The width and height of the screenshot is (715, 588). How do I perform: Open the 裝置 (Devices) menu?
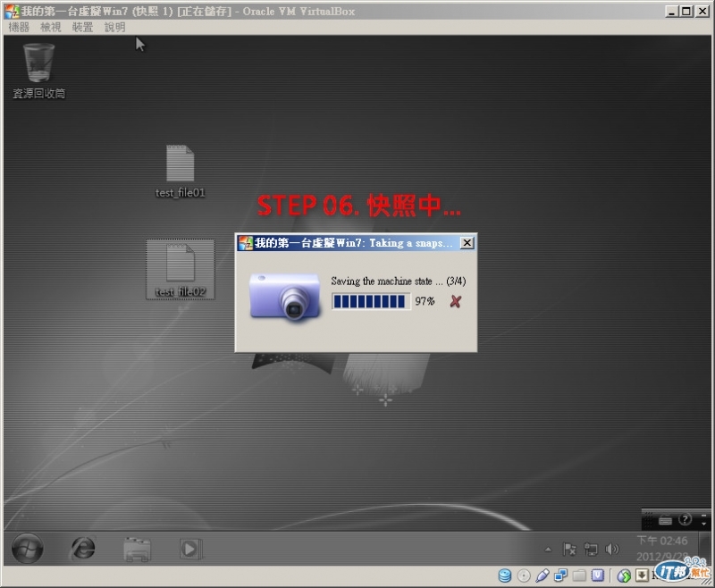click(82, 28)
